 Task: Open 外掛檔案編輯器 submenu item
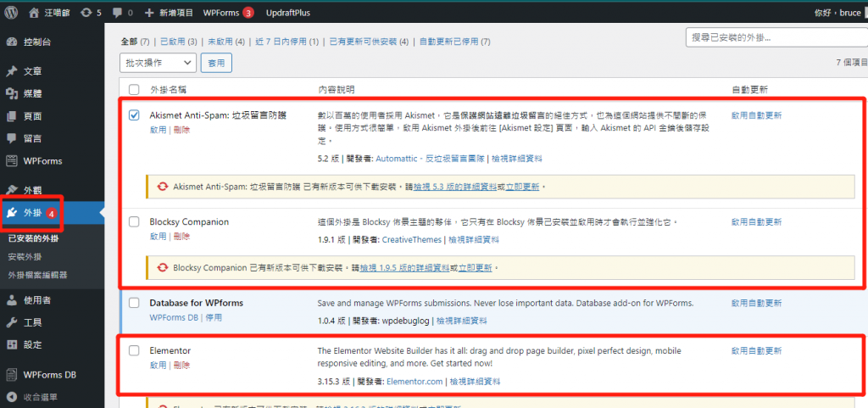[37, 275]
